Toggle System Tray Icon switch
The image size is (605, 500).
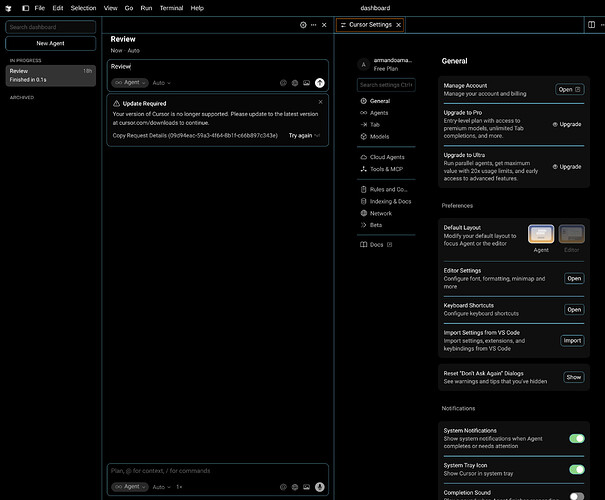(x=577, y=469)
